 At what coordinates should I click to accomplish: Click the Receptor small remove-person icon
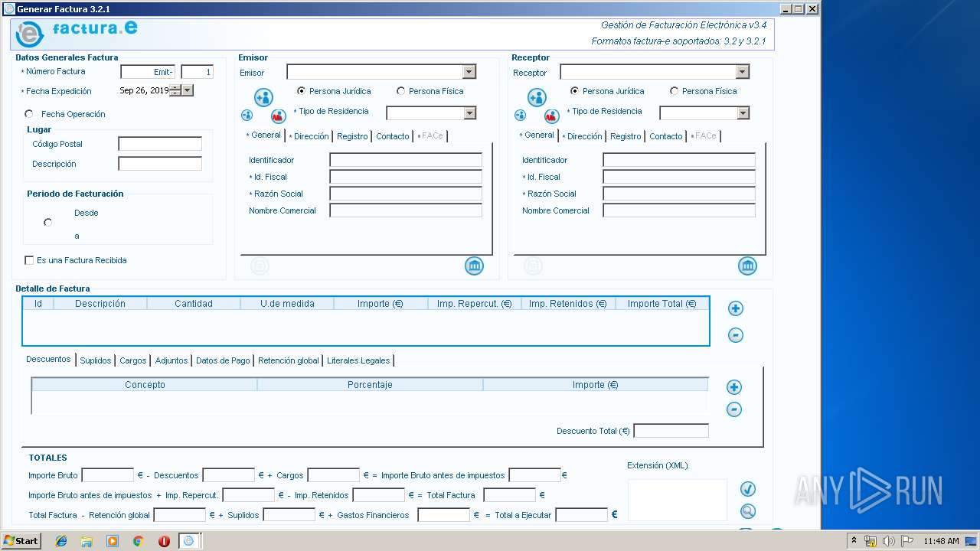point(520,115)
